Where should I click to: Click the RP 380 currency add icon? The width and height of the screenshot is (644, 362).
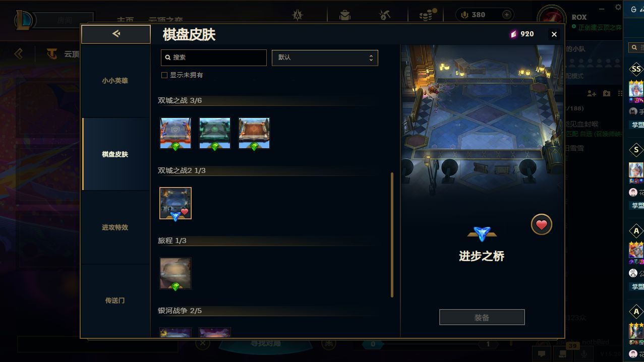[x=506, y=15]
